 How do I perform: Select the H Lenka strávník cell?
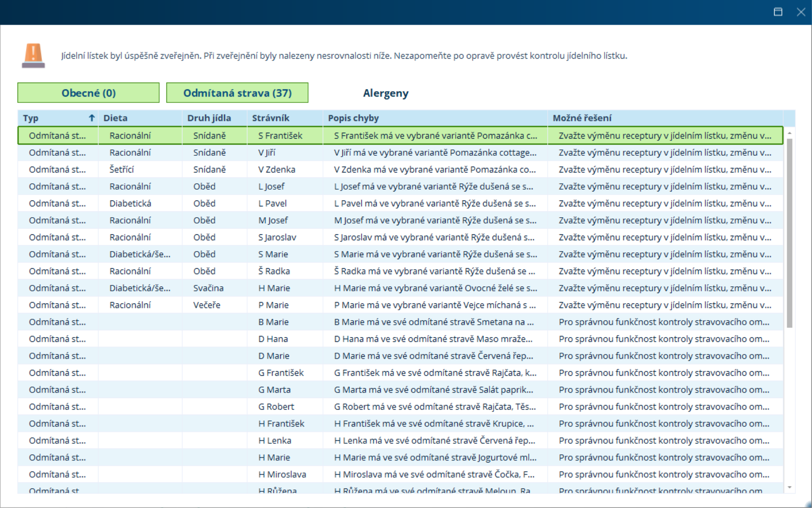[x=285, y=440]
